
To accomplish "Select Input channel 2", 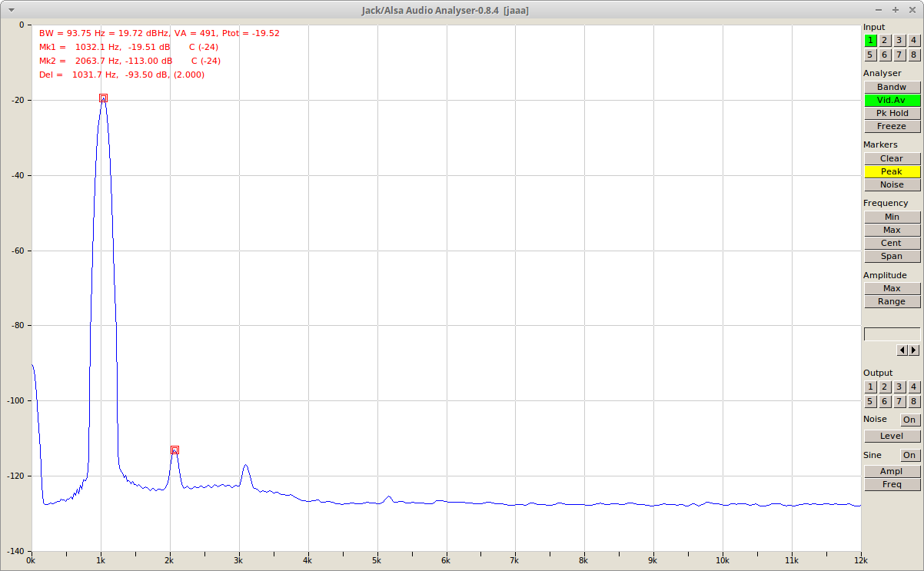I will (x=885, y=41).
